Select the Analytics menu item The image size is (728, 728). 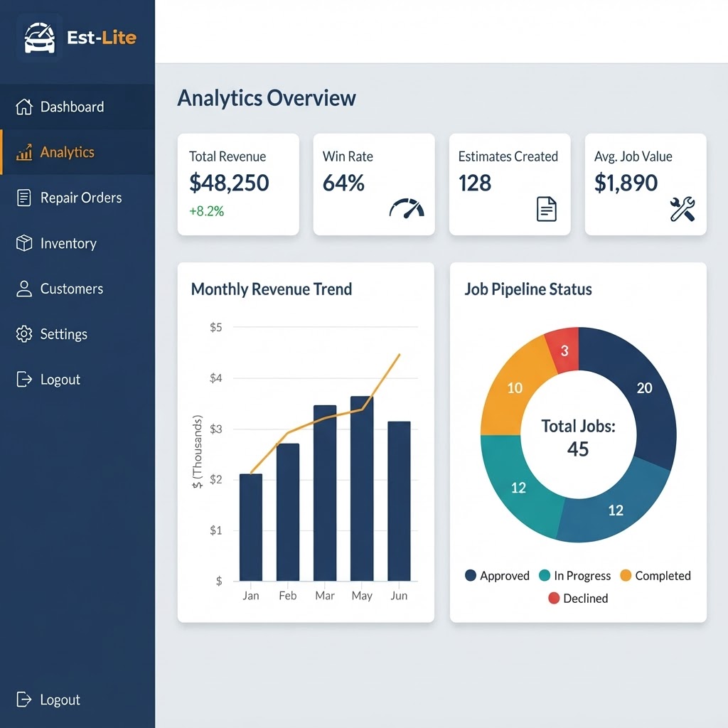77,152
